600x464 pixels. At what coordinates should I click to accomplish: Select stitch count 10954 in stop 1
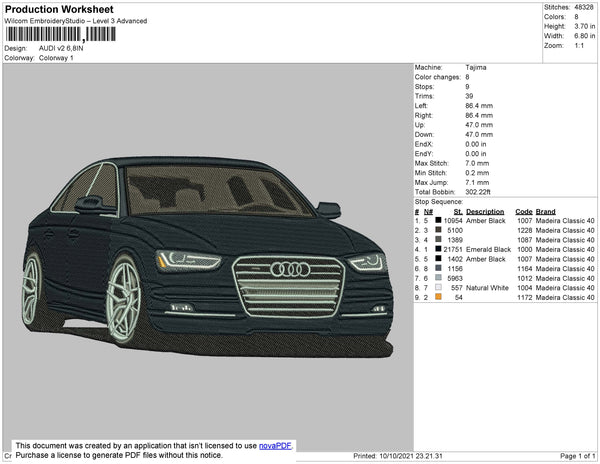click(453, 221)
